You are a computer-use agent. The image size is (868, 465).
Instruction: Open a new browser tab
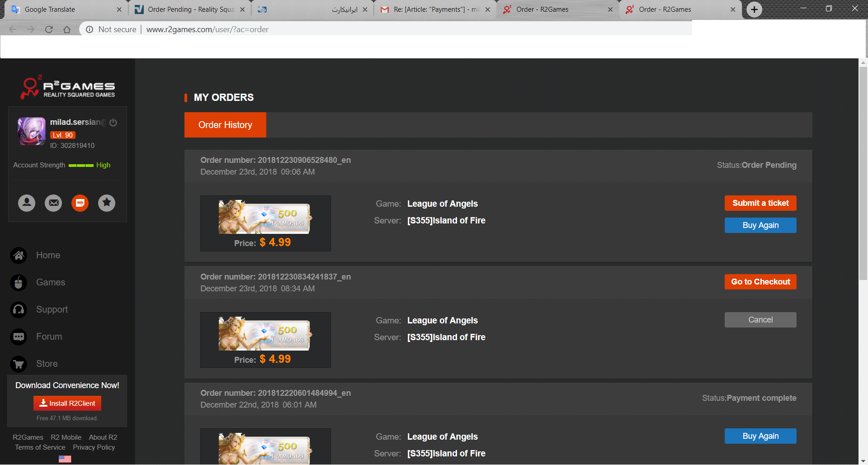coord(754,9)
